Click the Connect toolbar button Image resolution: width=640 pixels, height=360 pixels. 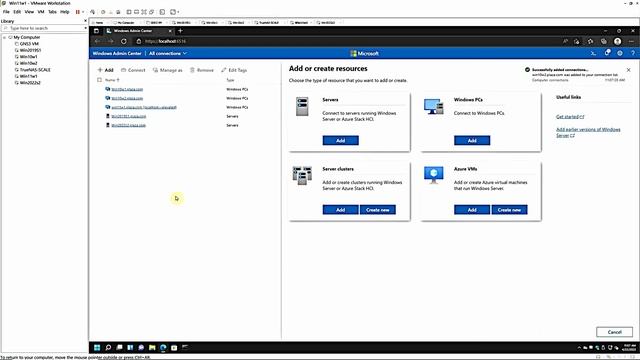133,70
